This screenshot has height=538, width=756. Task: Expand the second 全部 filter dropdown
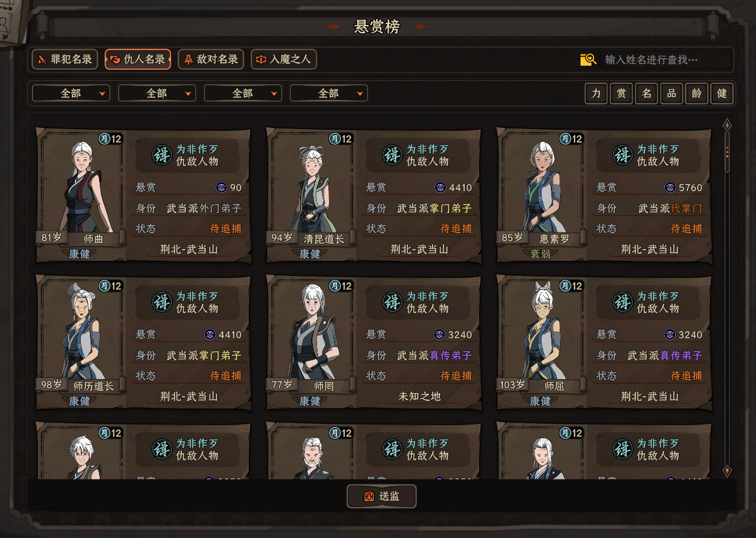point(157,93)
